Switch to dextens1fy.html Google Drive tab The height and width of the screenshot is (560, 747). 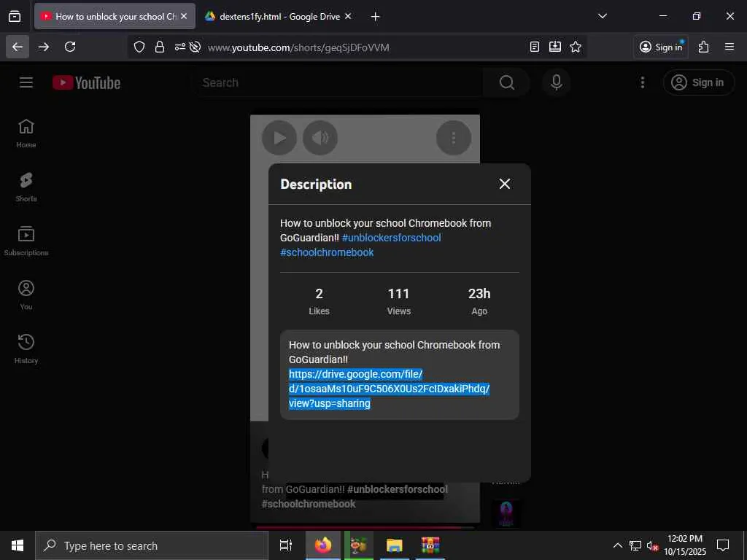tap(279, 16)
